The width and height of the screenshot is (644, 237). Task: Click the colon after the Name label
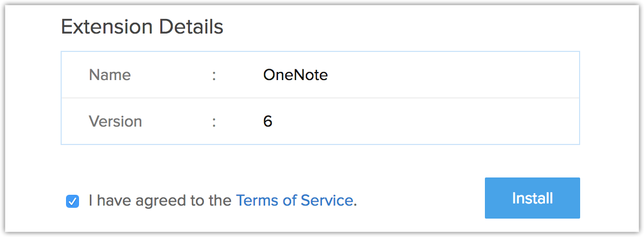pos(214,75)
